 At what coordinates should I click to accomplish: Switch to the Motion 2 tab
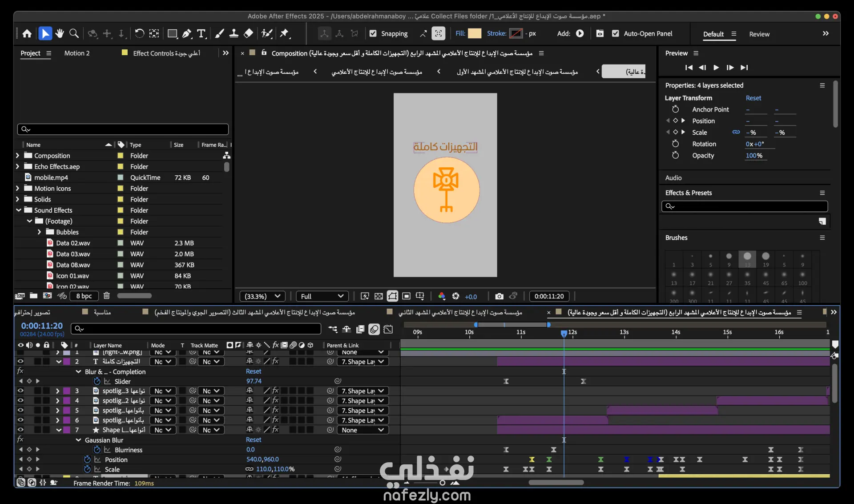[77, 53]
